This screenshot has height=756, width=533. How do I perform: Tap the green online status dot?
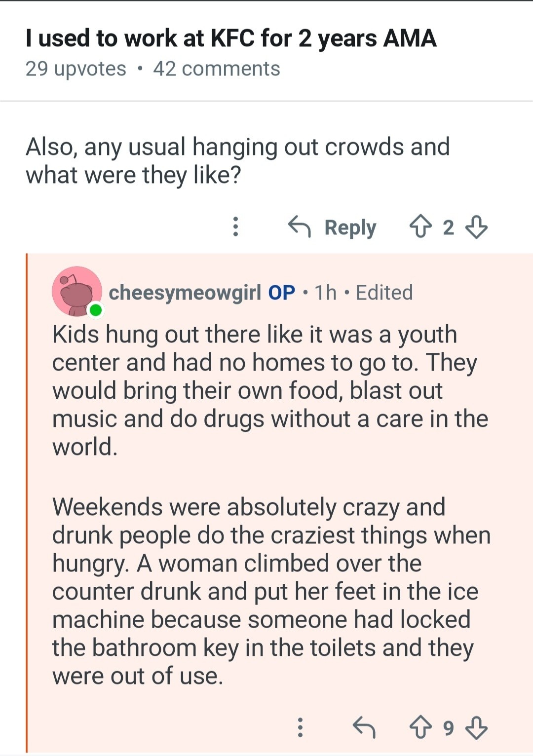tap(96, 310)
